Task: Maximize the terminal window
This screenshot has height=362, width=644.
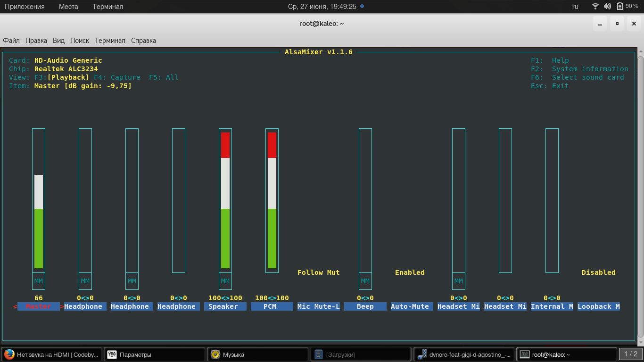Action: [617, 24]
